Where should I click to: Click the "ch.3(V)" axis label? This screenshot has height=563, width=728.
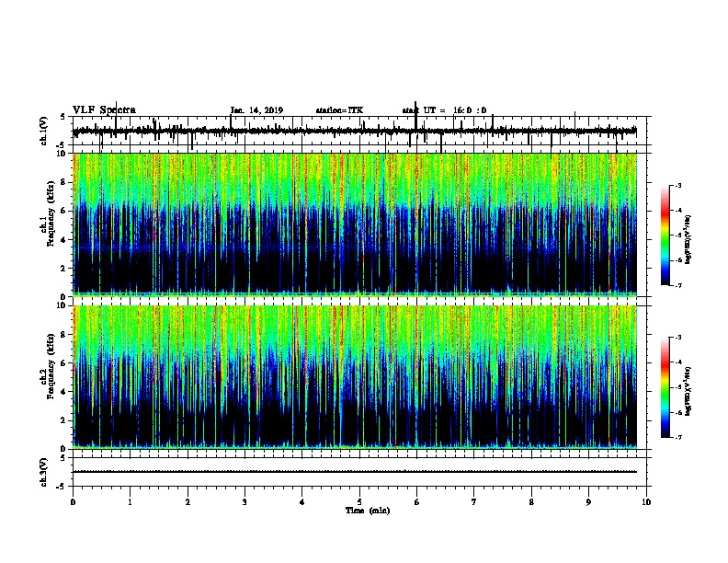43,472
